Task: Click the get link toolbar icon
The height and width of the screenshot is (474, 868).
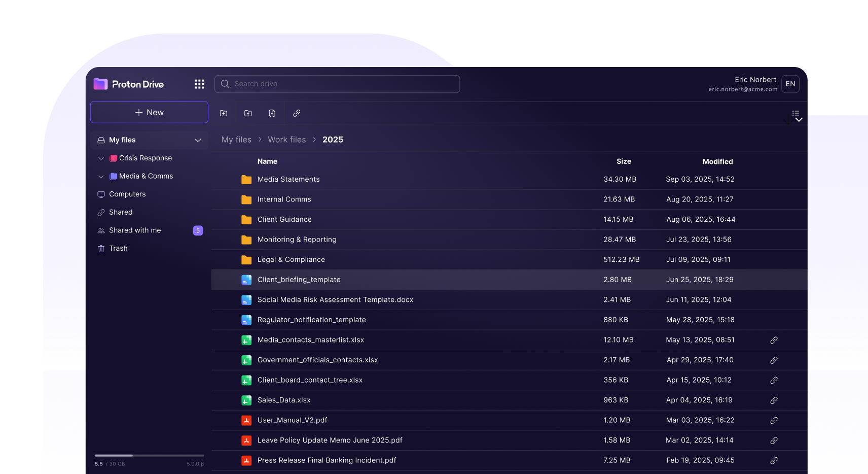Action: click(297, 113)
